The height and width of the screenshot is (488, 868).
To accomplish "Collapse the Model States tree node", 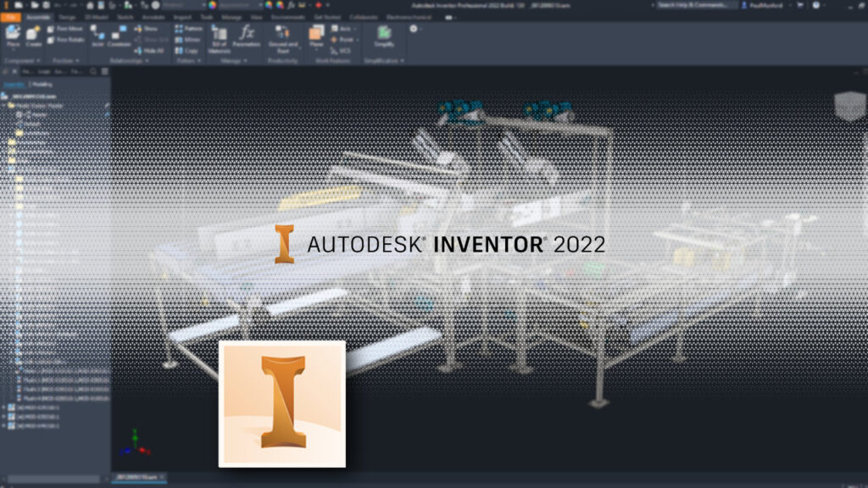I will coord(4,105).
